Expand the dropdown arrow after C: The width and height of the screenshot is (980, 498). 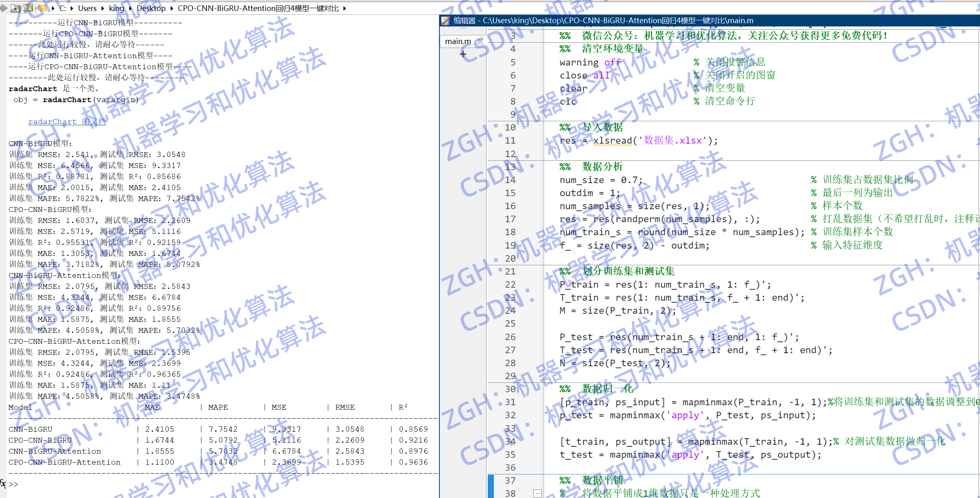click(72, 8)
